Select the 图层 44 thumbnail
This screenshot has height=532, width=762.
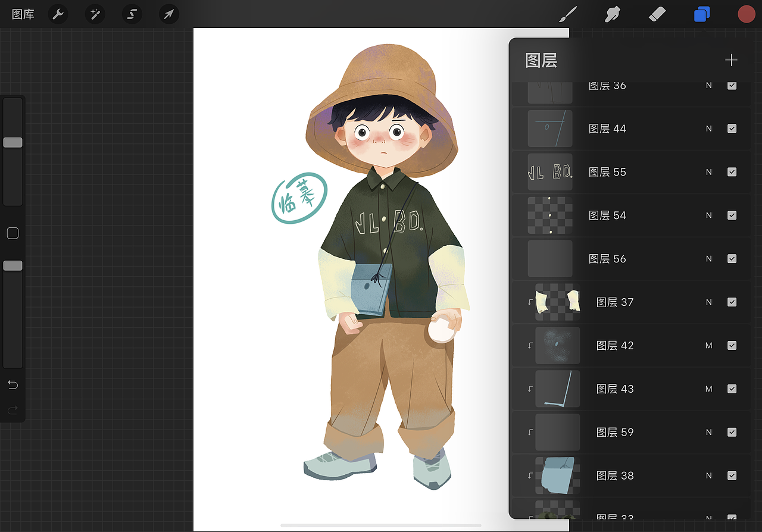550,129
